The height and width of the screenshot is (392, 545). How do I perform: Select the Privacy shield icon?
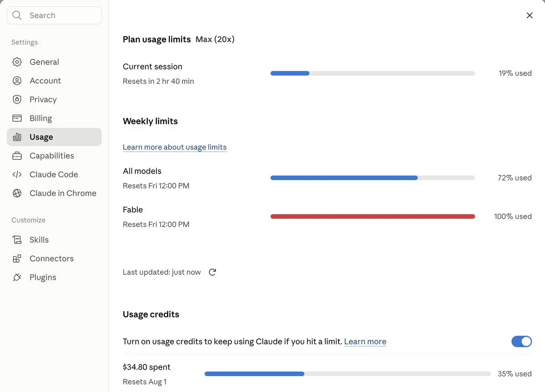tap(17, 99)
